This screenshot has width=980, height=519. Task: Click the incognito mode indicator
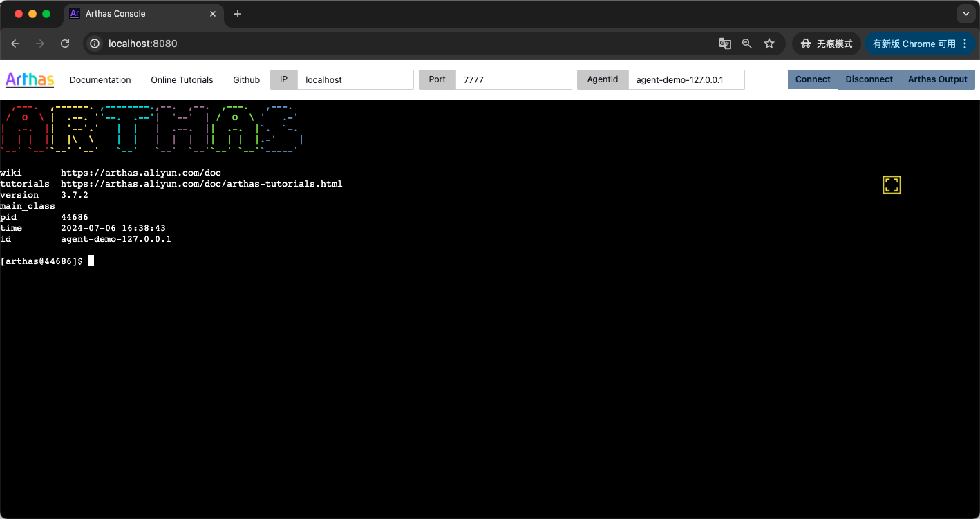click(827, 44)
